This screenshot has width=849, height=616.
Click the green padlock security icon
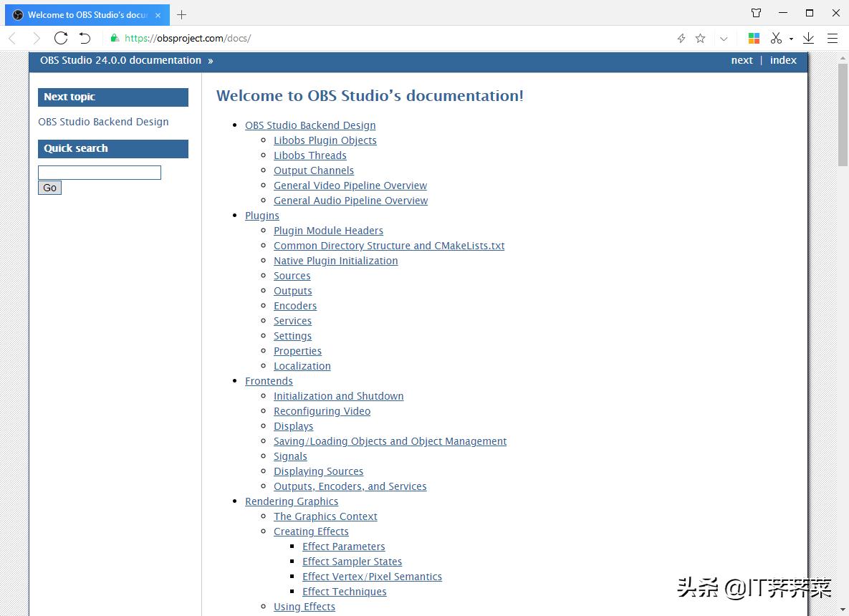[114, 38]
